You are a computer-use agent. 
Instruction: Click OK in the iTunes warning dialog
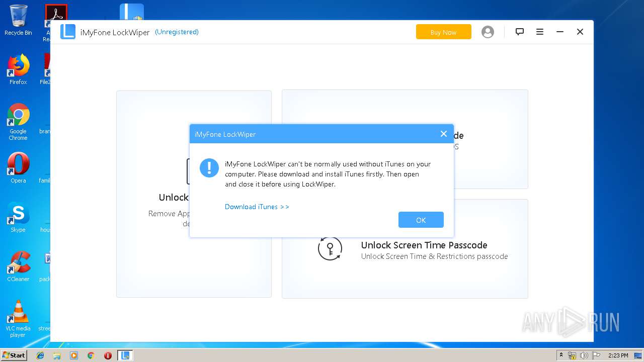(x=421, y=220)
